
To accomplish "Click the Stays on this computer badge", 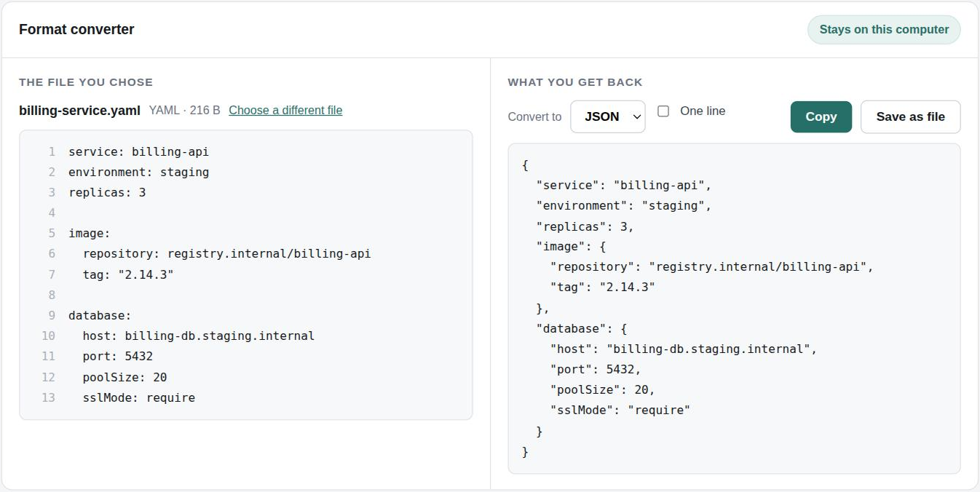I will [884, 30].
